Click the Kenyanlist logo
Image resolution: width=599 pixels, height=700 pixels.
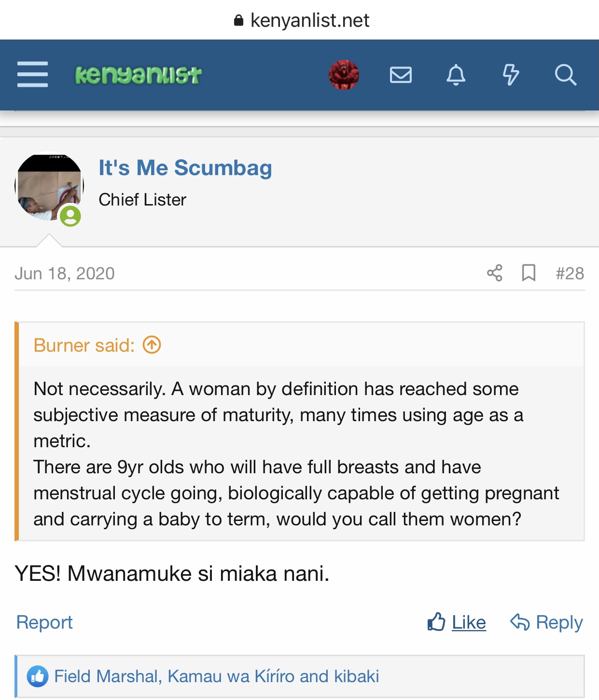point(139,75)
